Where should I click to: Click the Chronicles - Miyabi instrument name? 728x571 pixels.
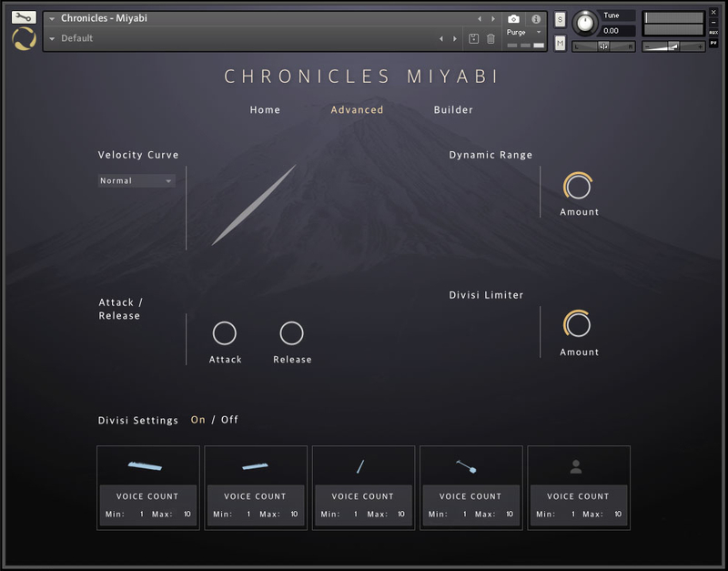pos(104,18)
